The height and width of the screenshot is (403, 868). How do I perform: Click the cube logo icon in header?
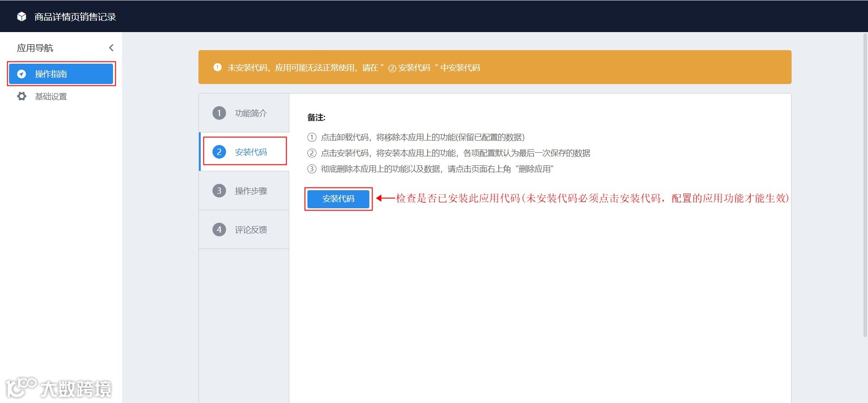pos(22,17)
